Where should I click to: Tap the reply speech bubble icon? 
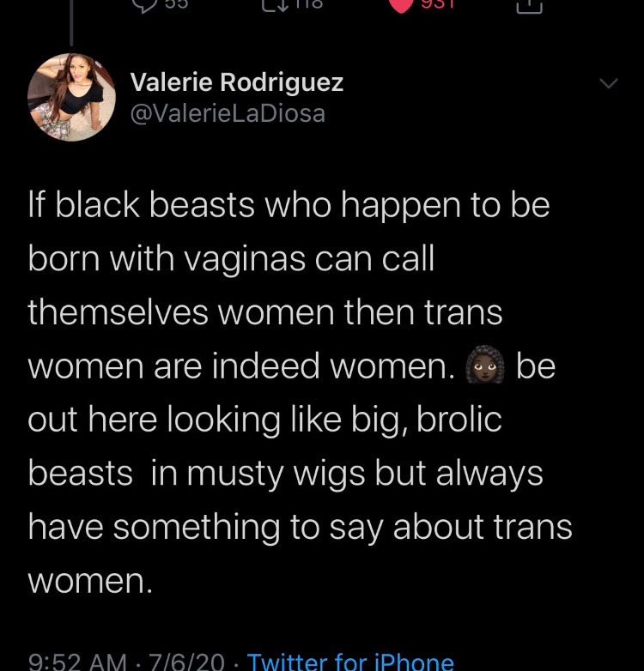[145, 4]
